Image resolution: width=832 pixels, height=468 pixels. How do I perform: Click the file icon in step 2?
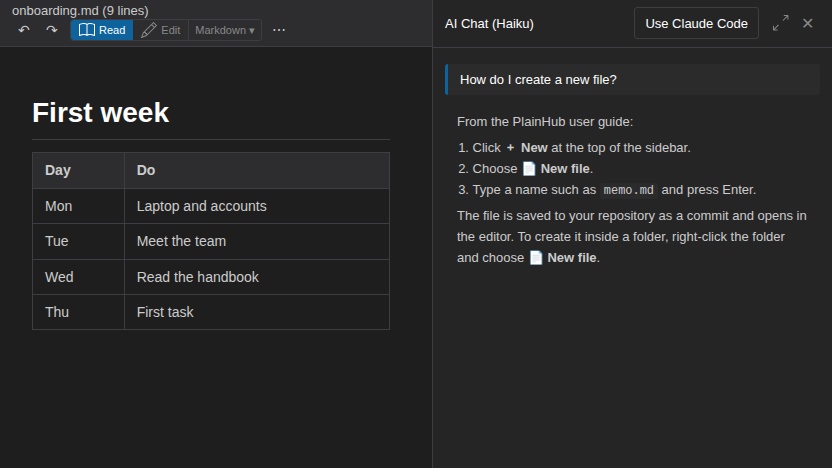pyautogui.click(x=529, y=169)
